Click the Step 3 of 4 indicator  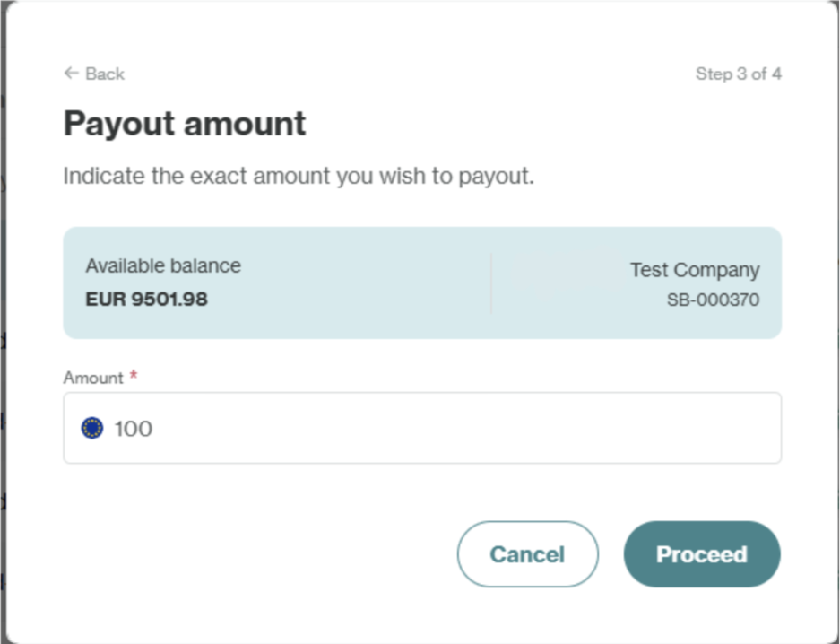pos(738,74)
